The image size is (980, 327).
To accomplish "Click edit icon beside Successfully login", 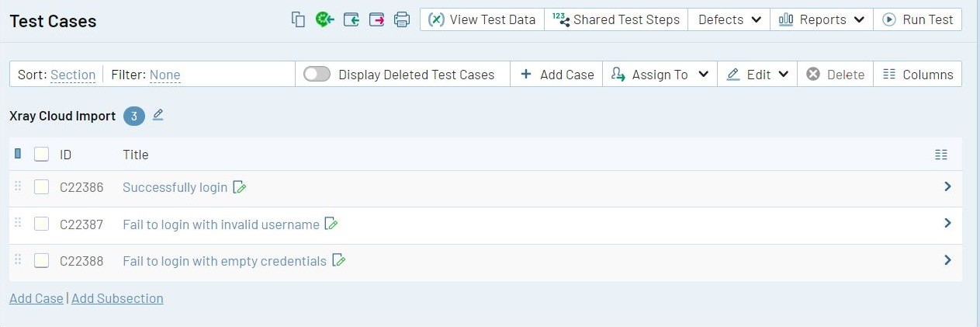I will coord(240,187).
